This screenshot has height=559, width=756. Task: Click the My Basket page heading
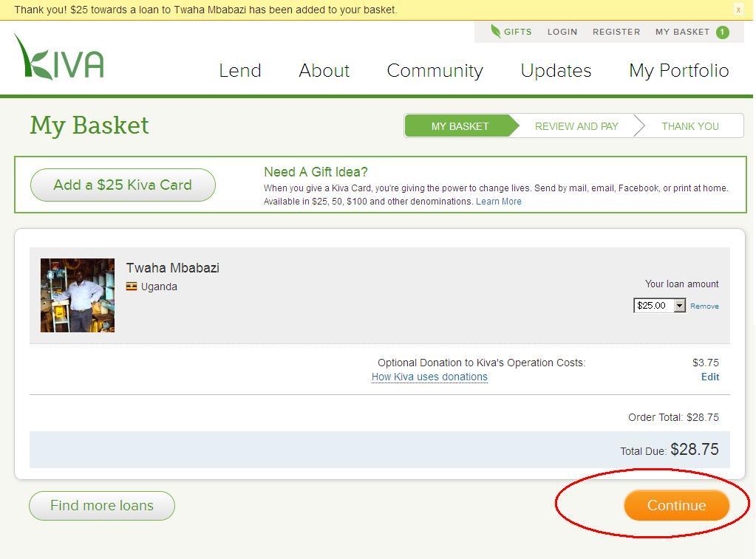click(x=89, y=126)
